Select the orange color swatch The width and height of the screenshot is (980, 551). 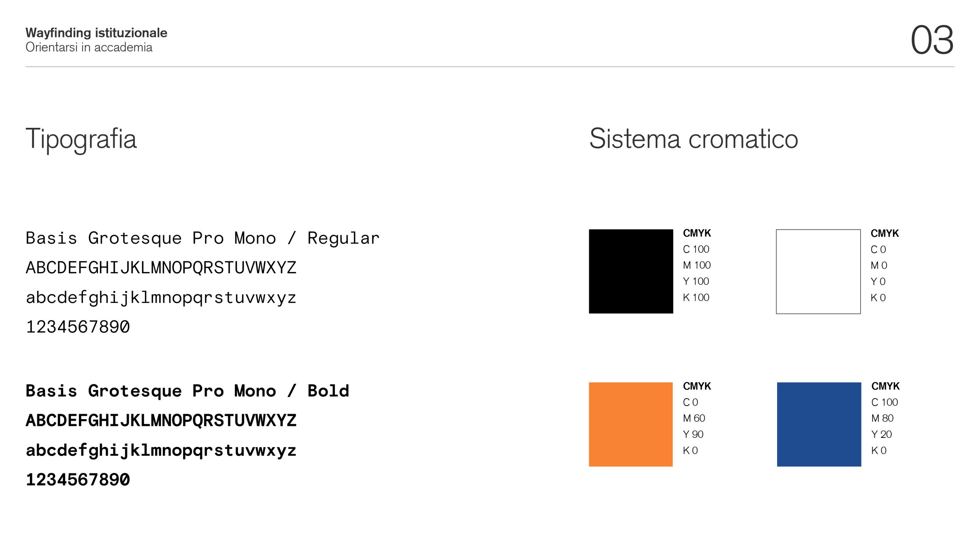point(630,424)
